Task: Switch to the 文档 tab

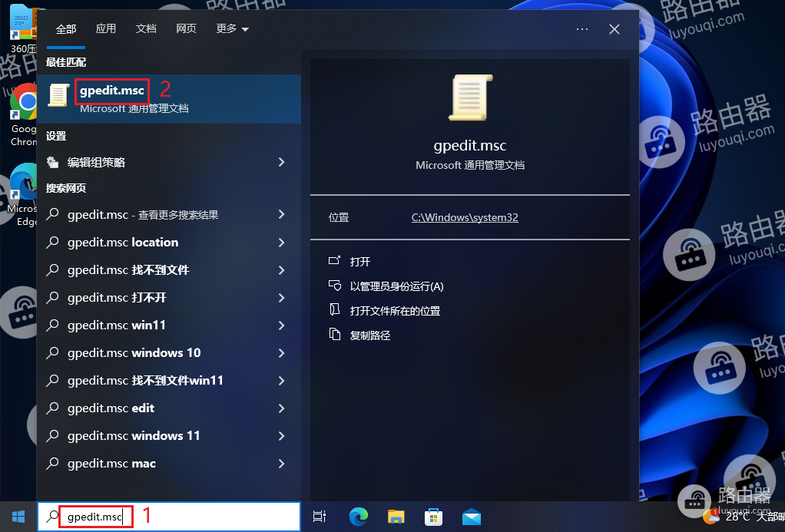Action: pos(146,28)
